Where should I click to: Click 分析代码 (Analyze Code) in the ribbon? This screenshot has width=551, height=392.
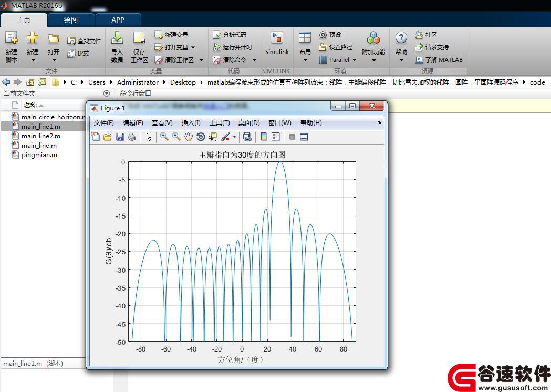click(x=230, y=35)
